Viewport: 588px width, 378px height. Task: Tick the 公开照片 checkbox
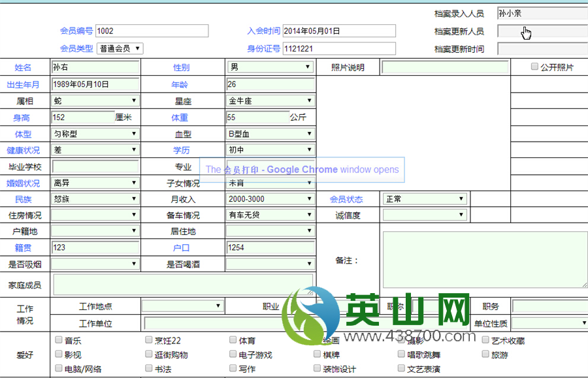pyautogui.click(x=534, y=67)
